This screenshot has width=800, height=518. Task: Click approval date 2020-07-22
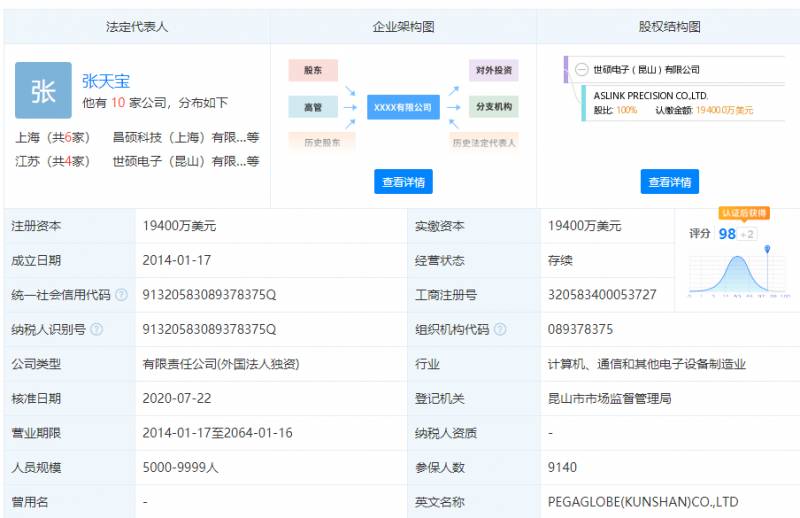pos(177,398)
